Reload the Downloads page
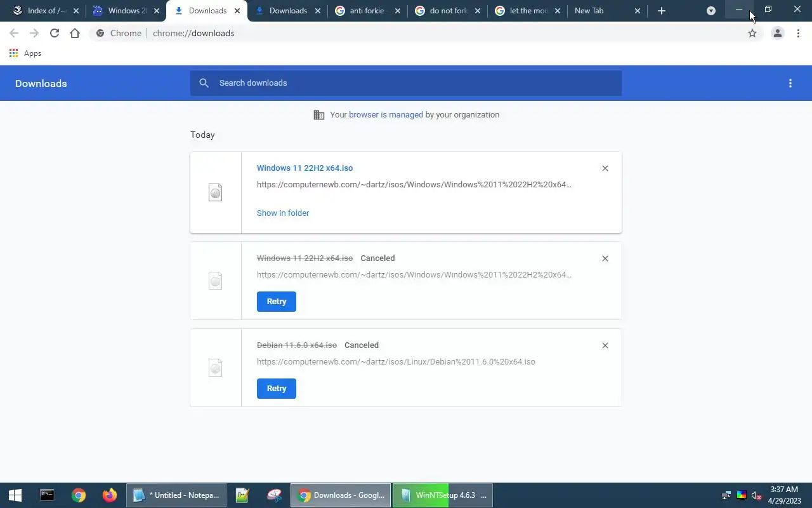 pyautogui.click(x=55, y=33)
